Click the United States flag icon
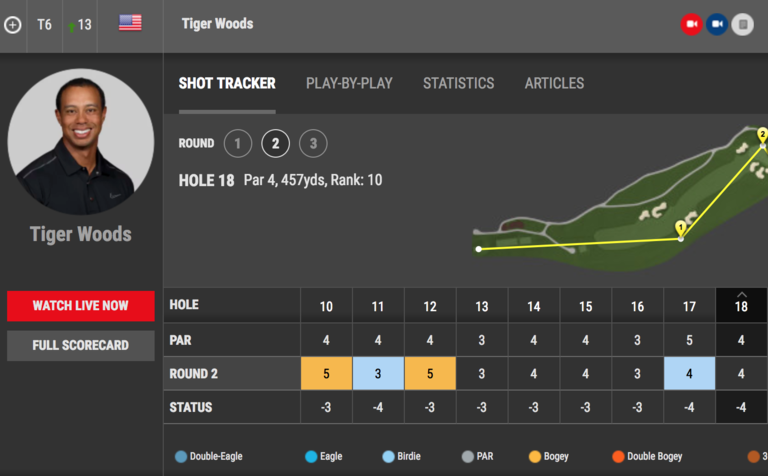This screenshot has width=768, height=476. point(130,23)
